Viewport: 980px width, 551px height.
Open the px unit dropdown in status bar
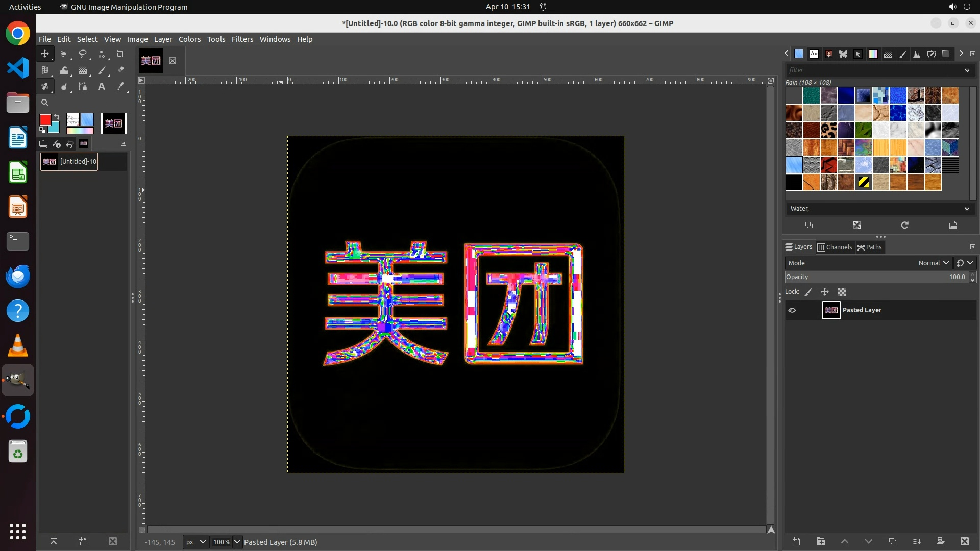pyautogui.click(x=196, y=542)
